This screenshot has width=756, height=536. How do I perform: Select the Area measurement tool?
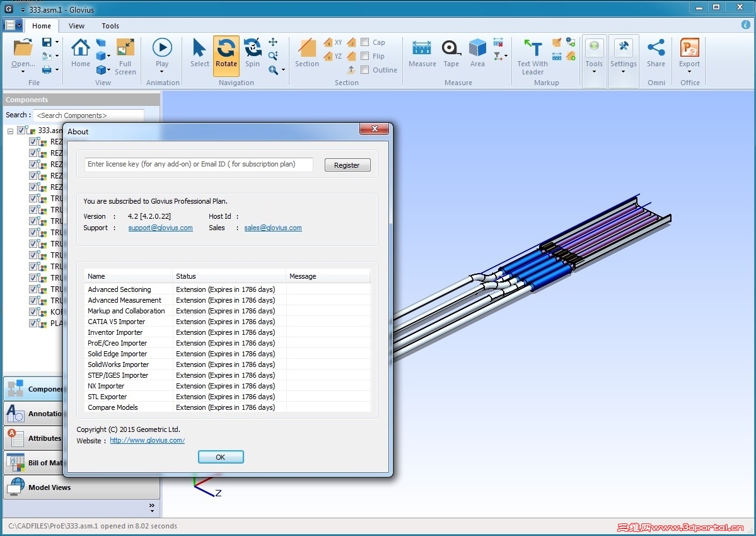tap(477, 48)
